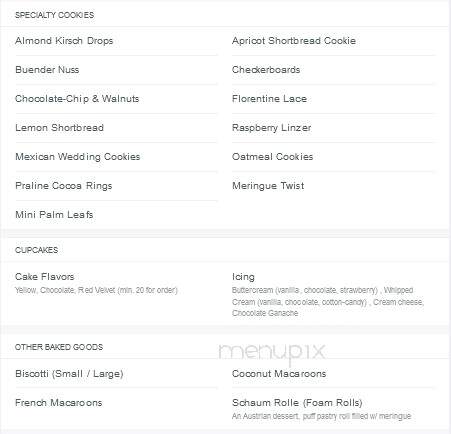Viewport: 451px width, 434px height.
Task: Click the Specialty Cookies section header
Action: [54, 15]
